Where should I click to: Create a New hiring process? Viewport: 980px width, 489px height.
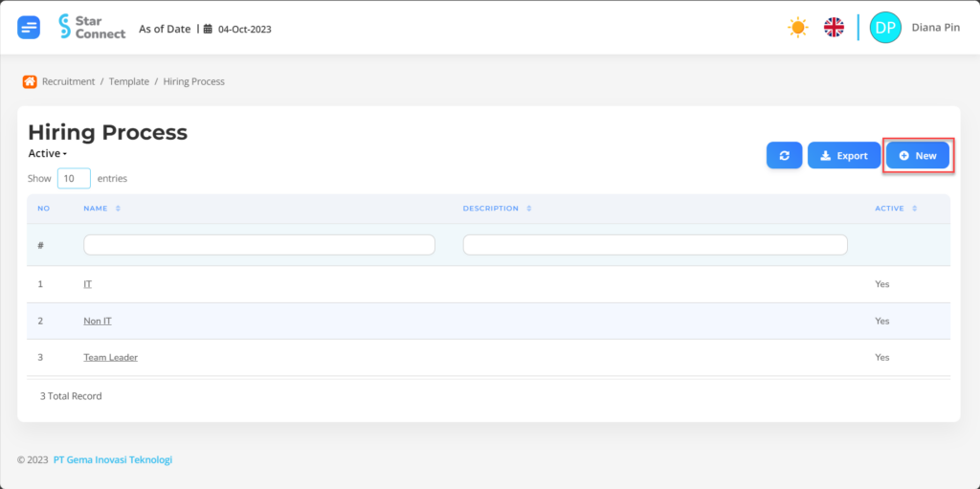918,156
